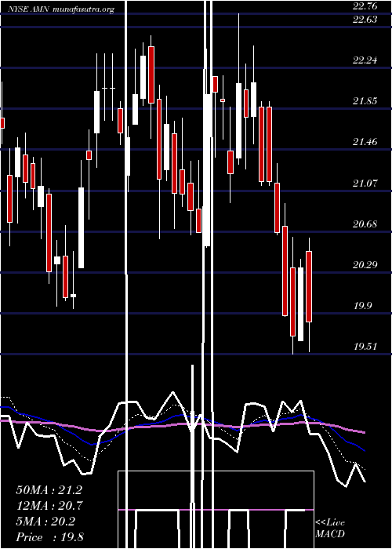Click the 20.68 price axis label
392x549 pixels.
point(365,224)
